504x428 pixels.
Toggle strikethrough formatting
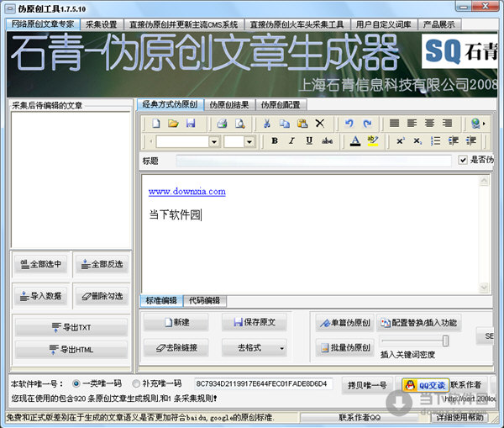[327, 141]
